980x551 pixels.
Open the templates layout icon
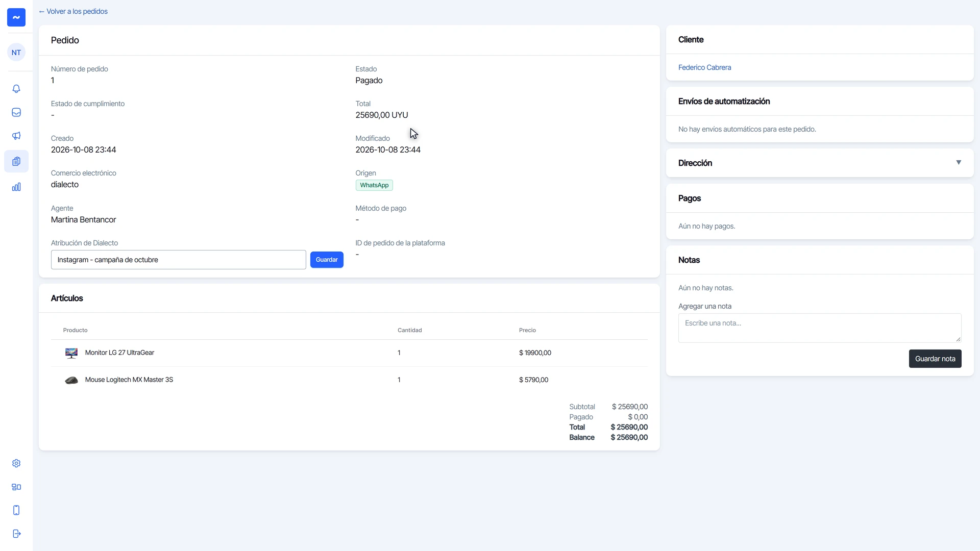(x=16, y=487)
